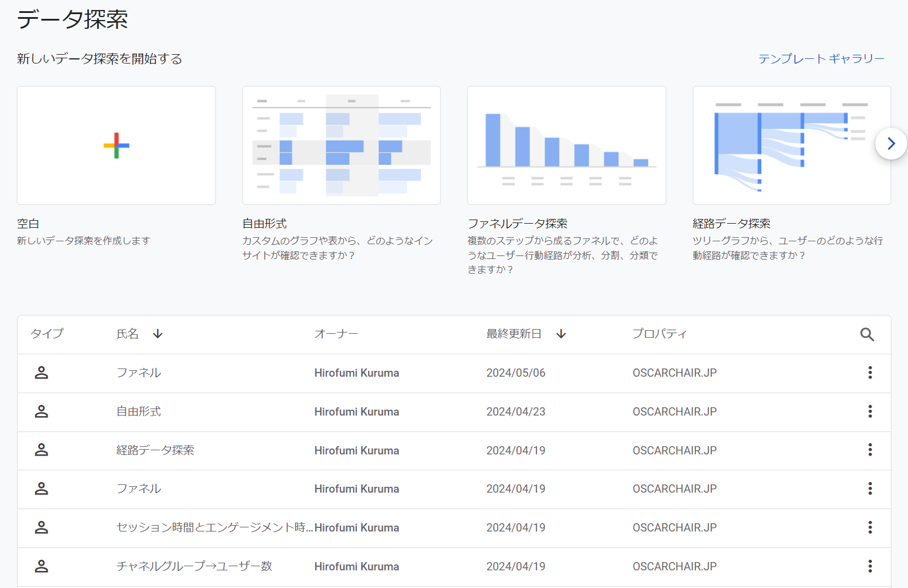Open the three-dot menu for the 経路データ探索 row
This screenshot has width=908, height=588.
click(870, 450)
